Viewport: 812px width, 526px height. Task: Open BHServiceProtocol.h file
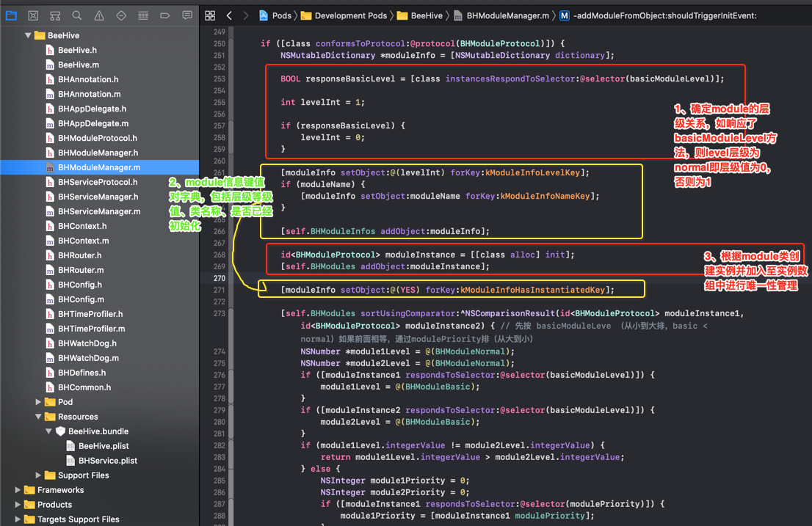click(x=99, y=182)
